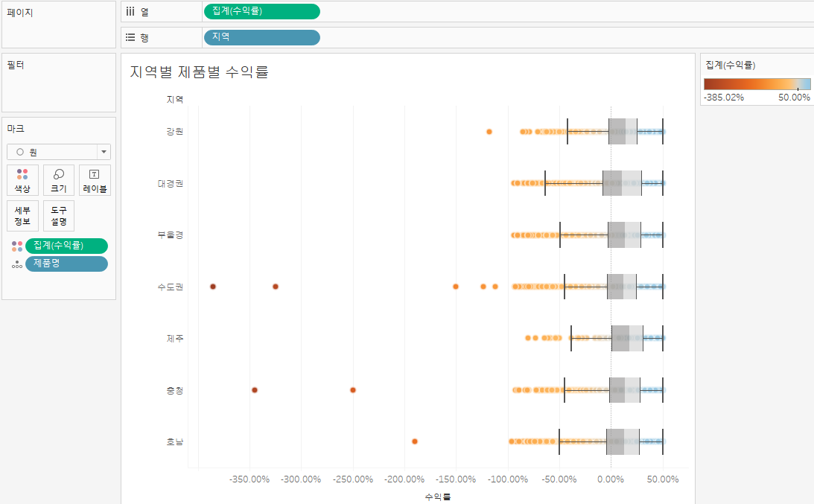Click the 집계(수익률) legend title
Viewport: 814px width, 504px height.
pos(731,65)
